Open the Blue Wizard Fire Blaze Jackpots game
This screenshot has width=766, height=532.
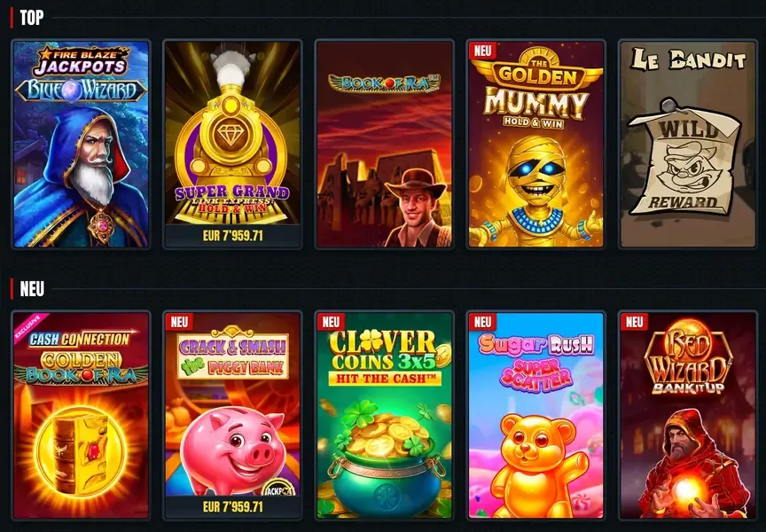81,145
